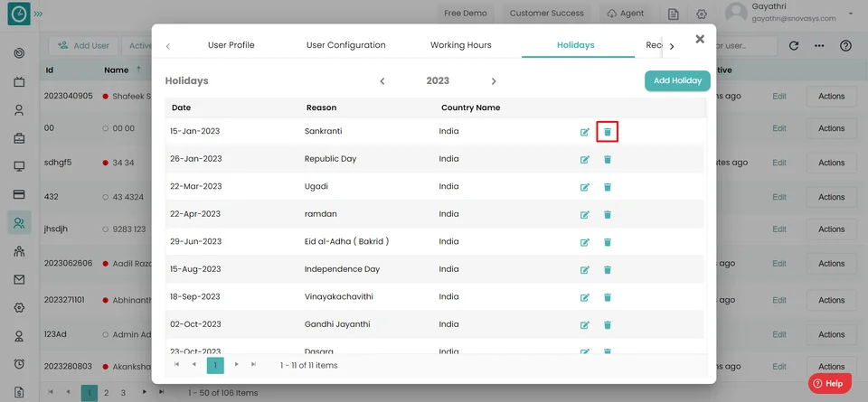
Task: Open the User Configuration tab
Action: 346,45
